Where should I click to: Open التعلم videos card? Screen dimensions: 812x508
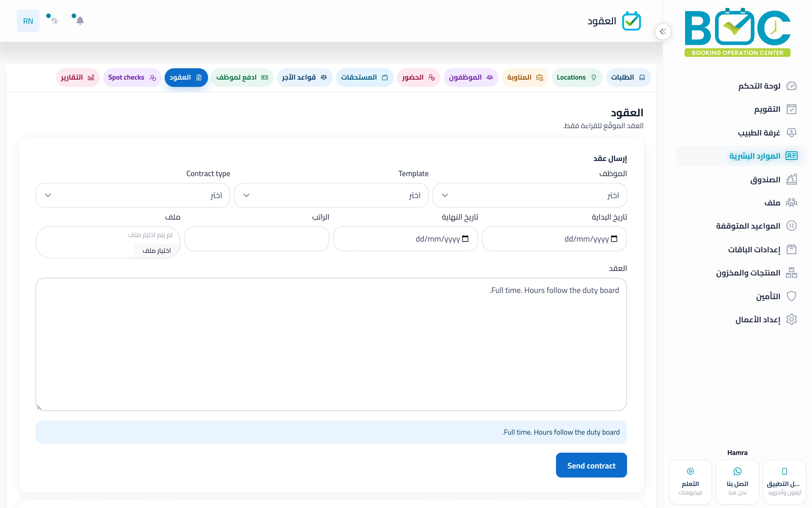[690, 482]
